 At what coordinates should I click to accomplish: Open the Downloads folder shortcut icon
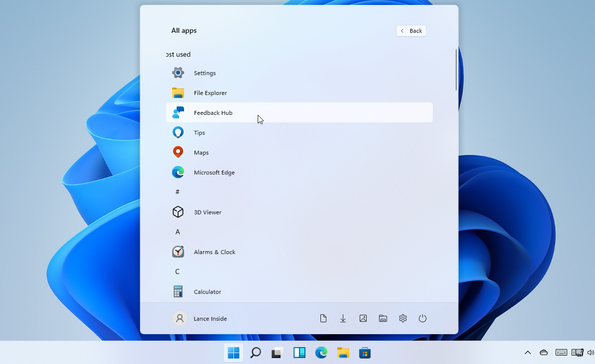(343, 318)
